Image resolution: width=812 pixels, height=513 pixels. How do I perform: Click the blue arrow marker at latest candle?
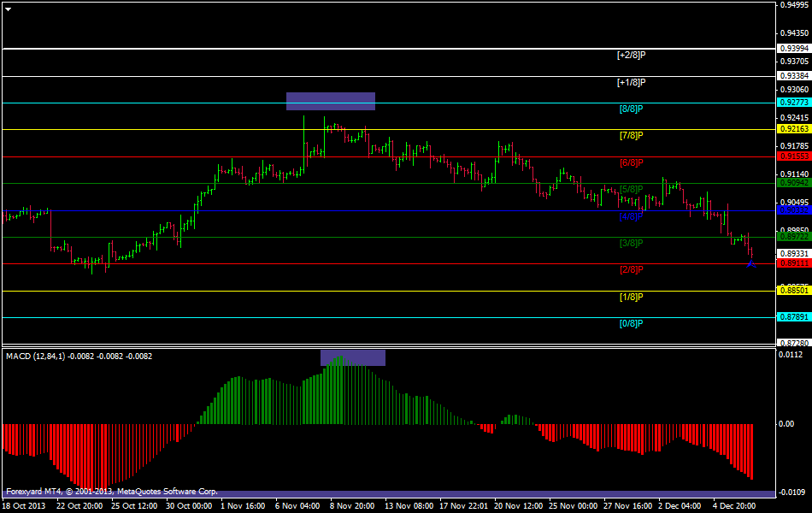coord(750,263)
